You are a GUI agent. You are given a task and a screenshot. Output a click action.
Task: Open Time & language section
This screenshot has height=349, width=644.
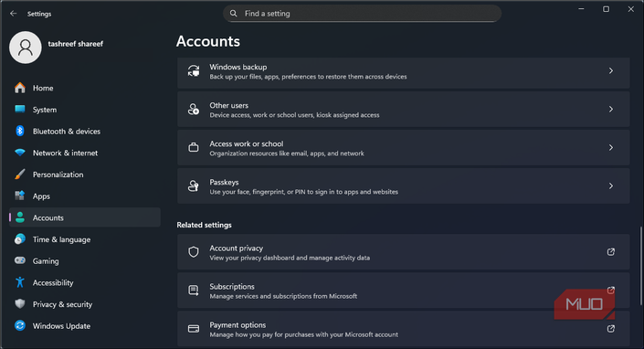point(85,239)
